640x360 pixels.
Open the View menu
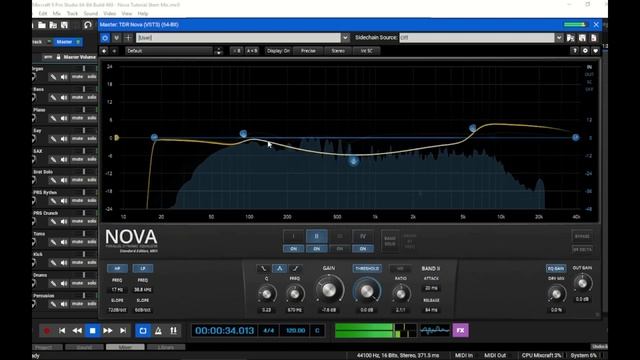pyautogui.click(x=127, y=13)
